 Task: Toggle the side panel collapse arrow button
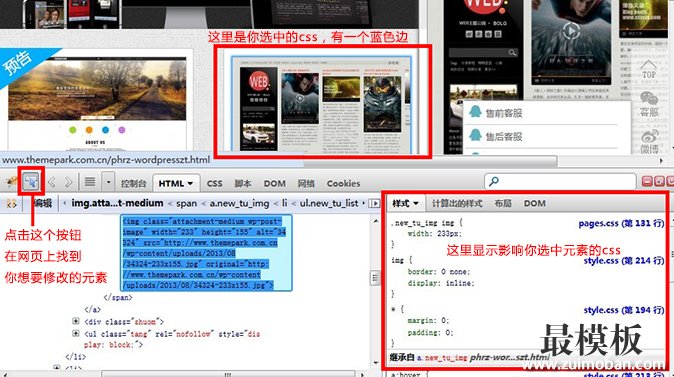[x=375, y=203]
